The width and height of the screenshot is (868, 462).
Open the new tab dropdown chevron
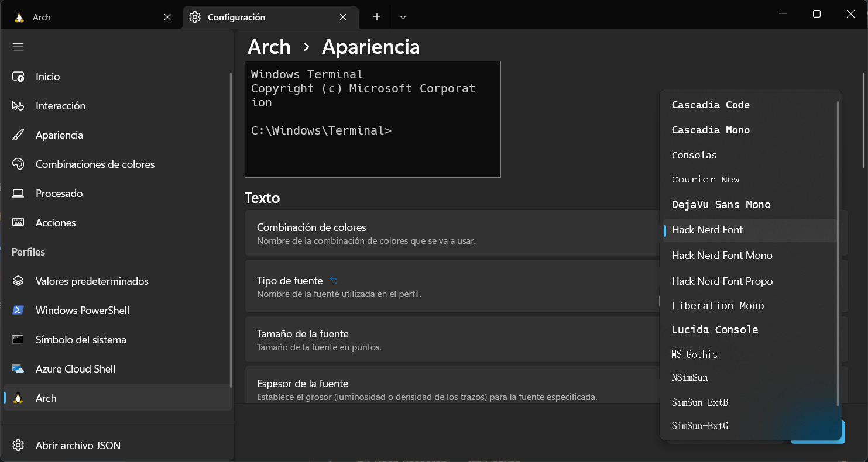(403, 17)
